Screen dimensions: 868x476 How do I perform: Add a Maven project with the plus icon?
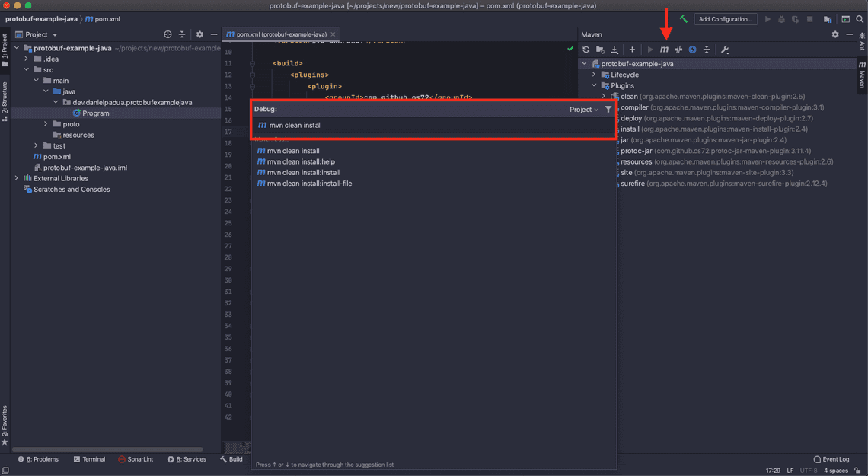click(x=631, y=49)
